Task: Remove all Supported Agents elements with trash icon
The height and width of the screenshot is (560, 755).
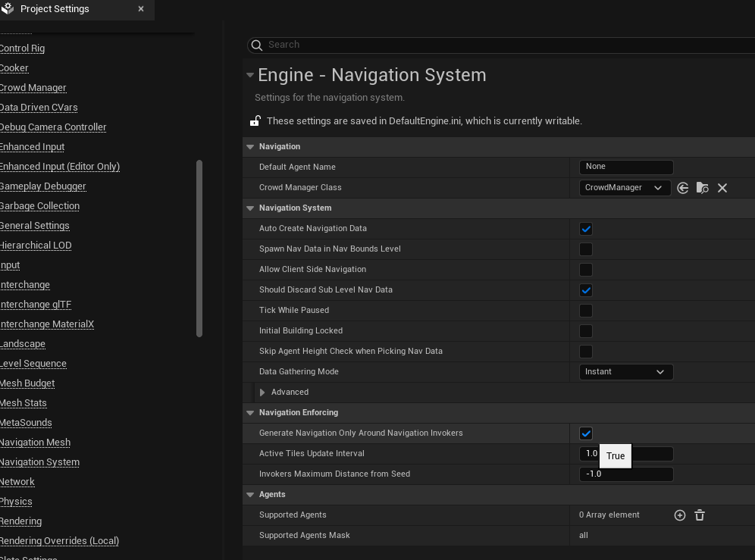Action: 700,515
